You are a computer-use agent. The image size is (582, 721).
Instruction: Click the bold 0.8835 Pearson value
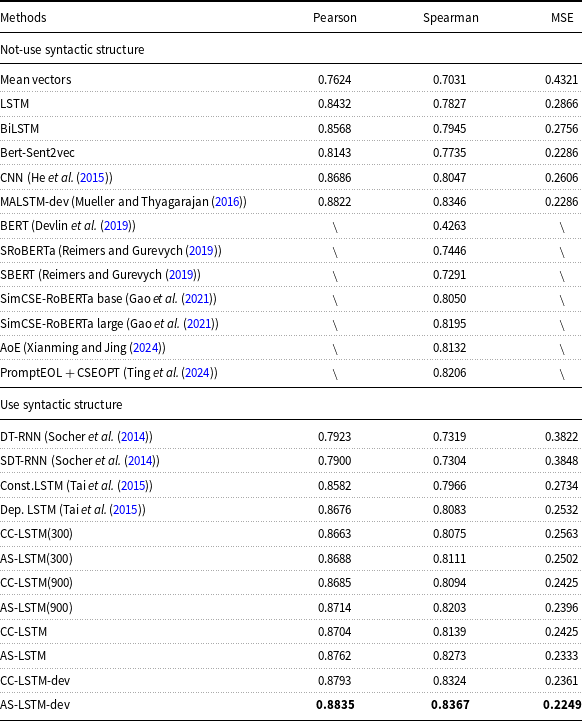coord(335,704)
